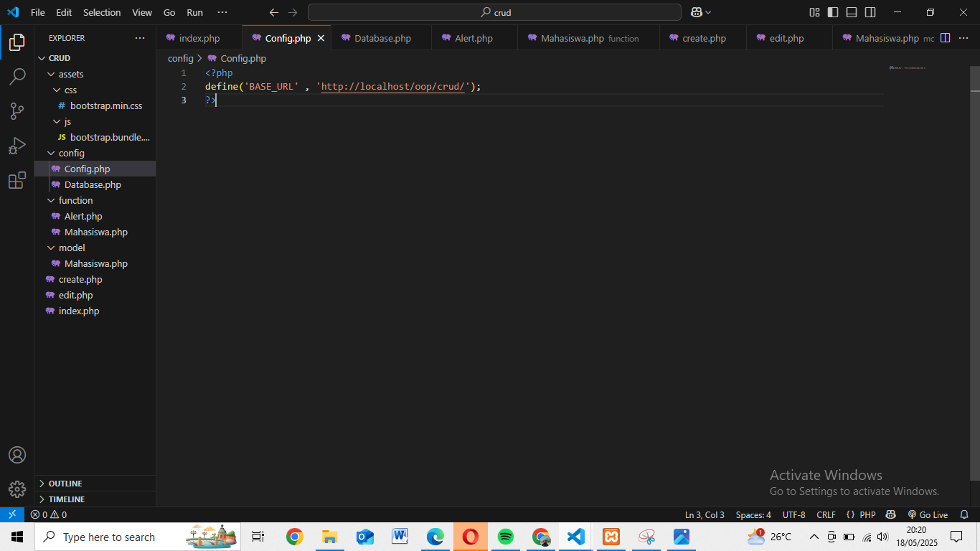Toggle the primary sidebar visibility
Viewport: 980px width, 551px height.
(x=833, y=12)
